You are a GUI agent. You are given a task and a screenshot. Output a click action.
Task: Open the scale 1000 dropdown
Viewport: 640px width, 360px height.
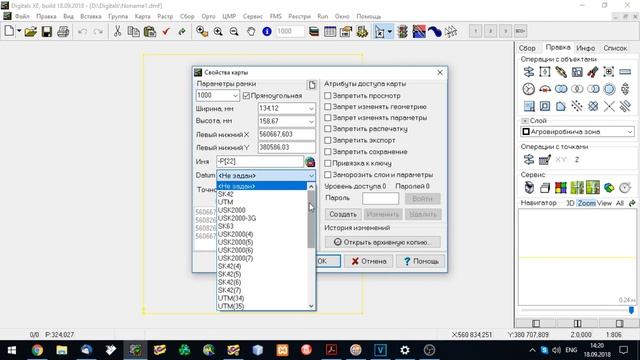[235, 96]
